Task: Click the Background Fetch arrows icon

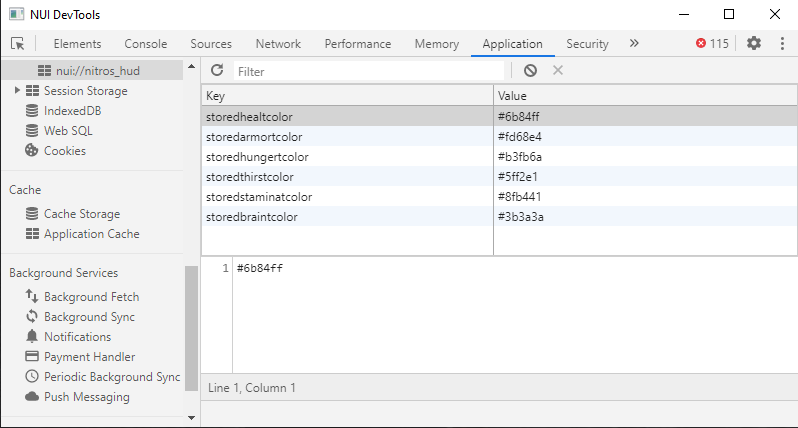Action: [x=32, y=296]
